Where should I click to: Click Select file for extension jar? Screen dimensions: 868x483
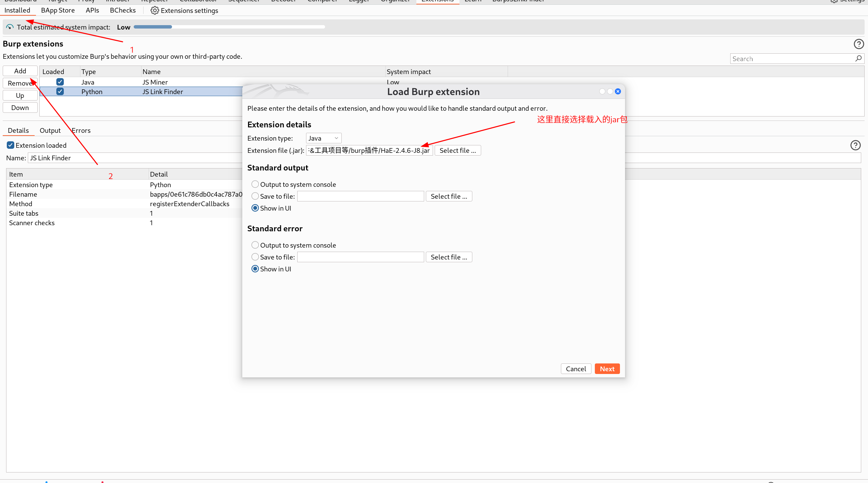[x=457, y=150]
